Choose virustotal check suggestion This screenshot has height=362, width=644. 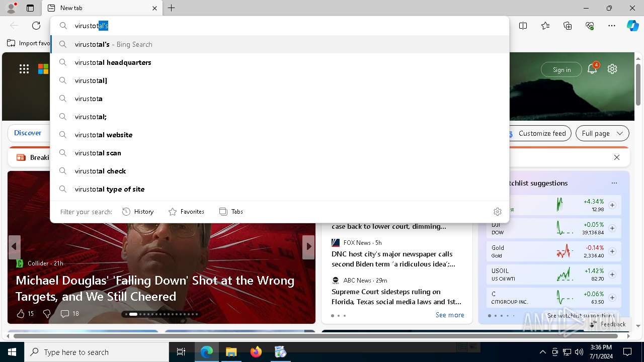click(280, 171)
